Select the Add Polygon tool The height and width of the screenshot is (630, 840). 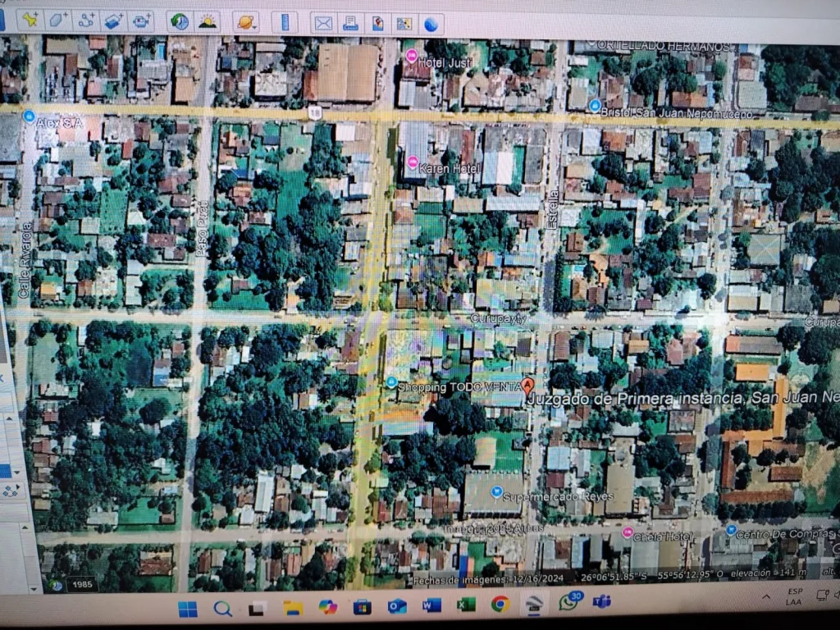click(x=57, y=21)
